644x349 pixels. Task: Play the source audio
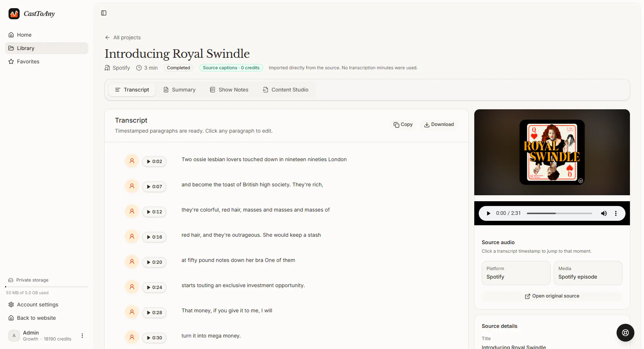488,213
